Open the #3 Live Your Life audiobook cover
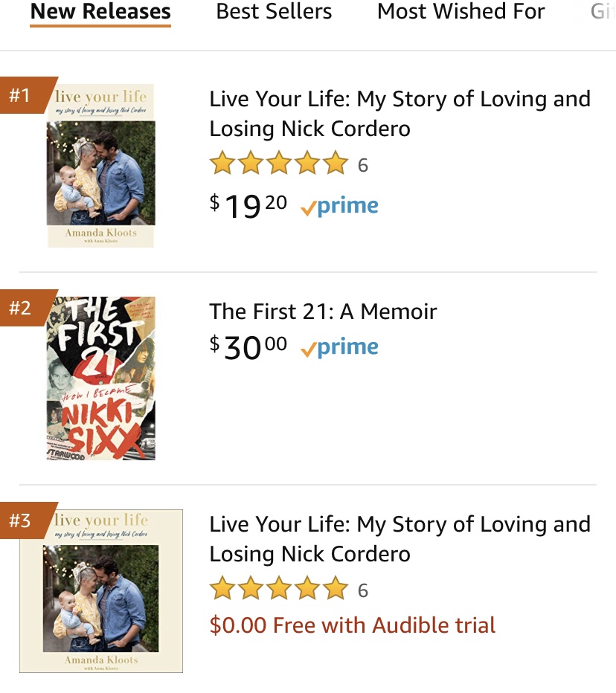616x693 pixels. coord(101,590)
